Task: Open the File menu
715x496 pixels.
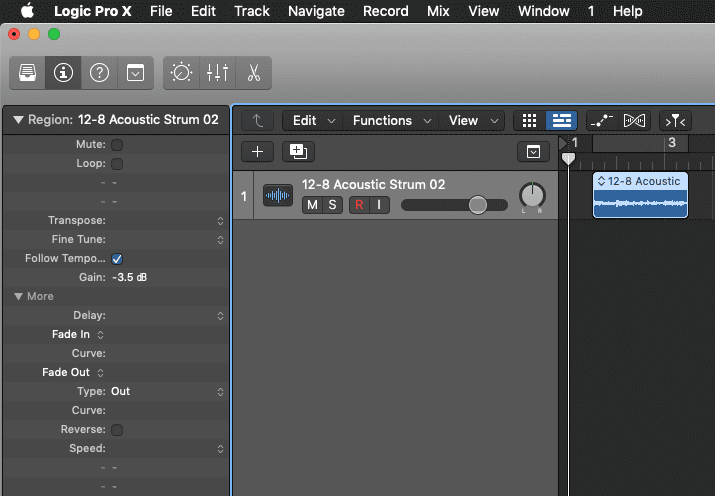Action: pyautogui.click(x=161, y=11)
